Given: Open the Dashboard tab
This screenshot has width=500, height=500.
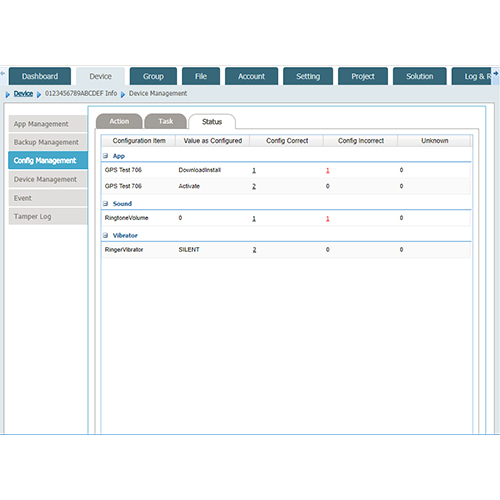Looking at the screenshot, I should 40,76.
